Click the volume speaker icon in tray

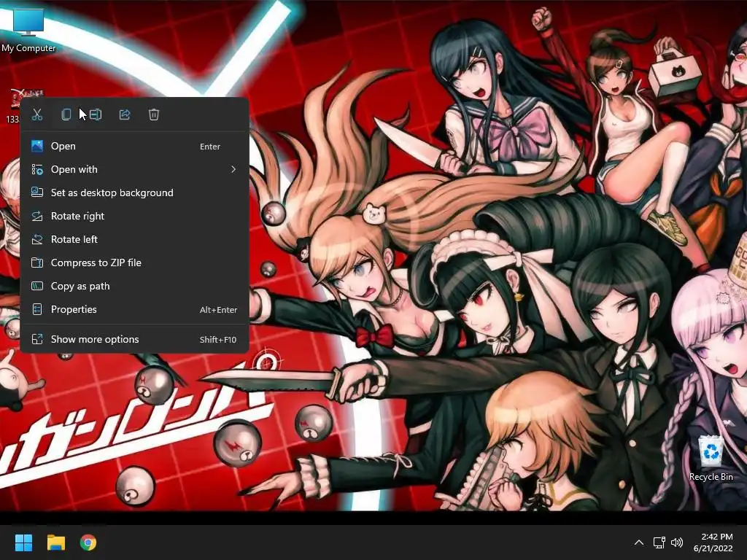676,542
